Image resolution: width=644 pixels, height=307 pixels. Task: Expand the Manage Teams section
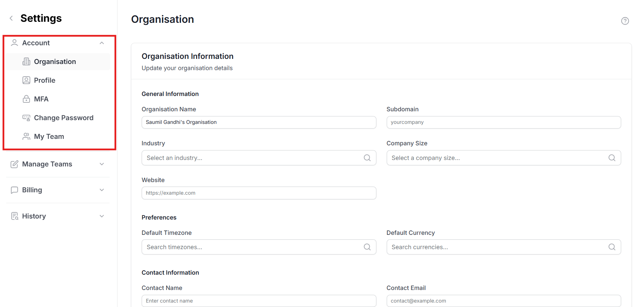[102, 164]
